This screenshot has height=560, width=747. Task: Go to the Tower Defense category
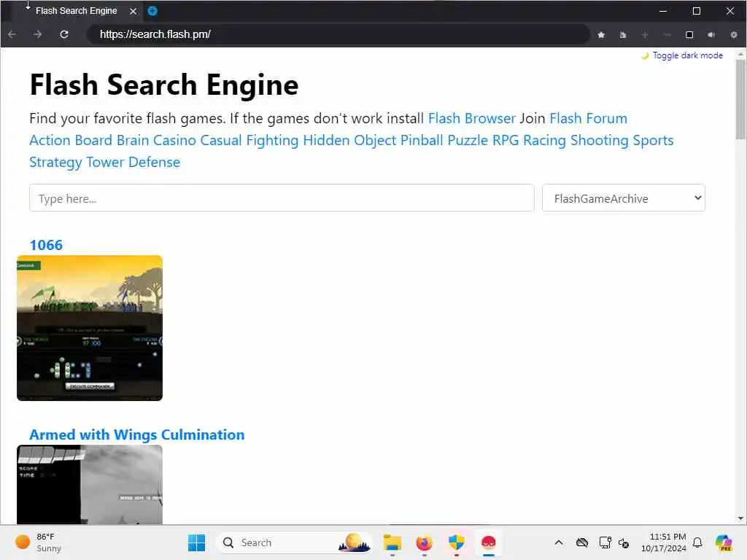pos(133,162)
